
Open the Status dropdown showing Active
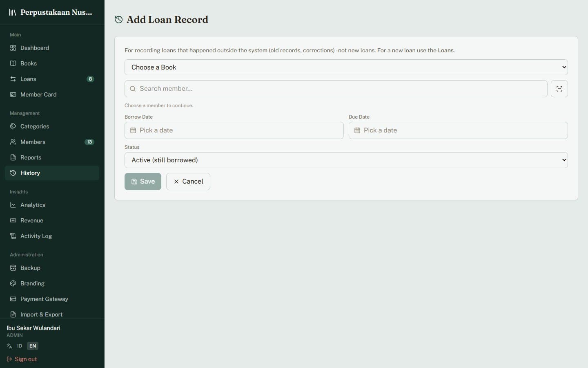pos(346,160)
